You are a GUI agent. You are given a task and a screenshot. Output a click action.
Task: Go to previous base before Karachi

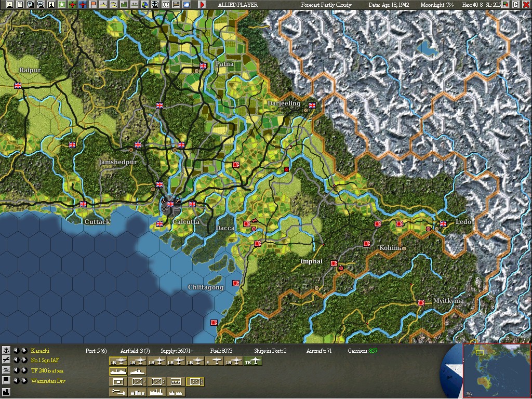click(x=16, y=351)
